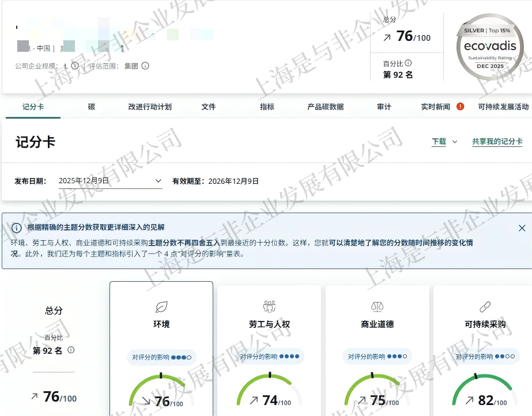Open the 指标 tab
The width and height of the screenshot is (532, 416).
pos(266,107)
